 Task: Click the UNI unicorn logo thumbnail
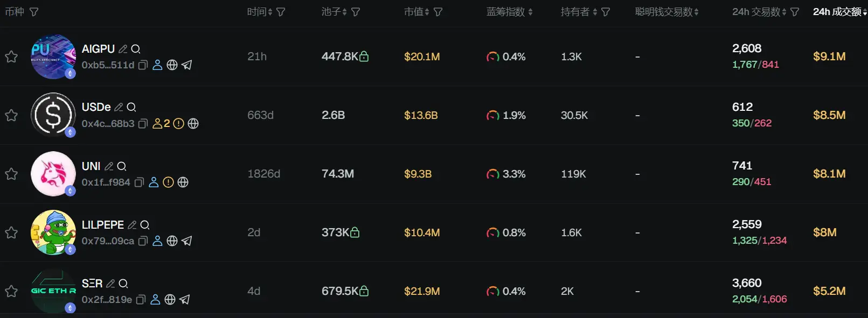point(53,174)
